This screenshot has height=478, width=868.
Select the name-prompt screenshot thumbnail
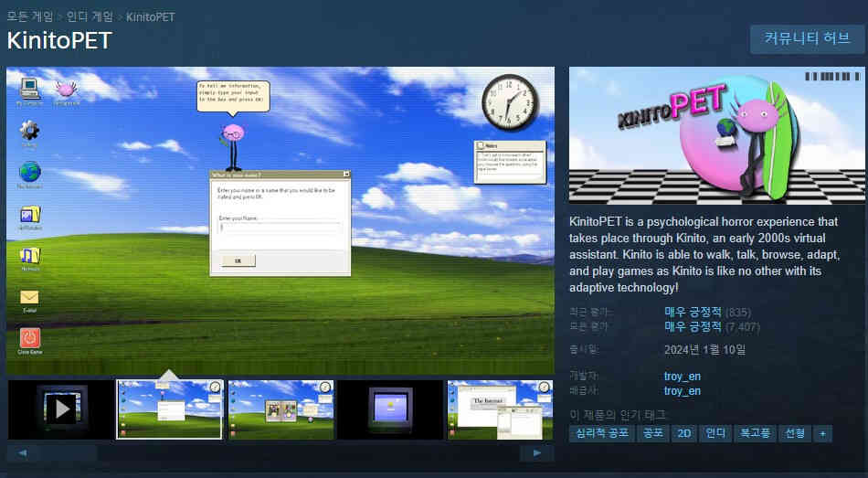pos(169,409)
